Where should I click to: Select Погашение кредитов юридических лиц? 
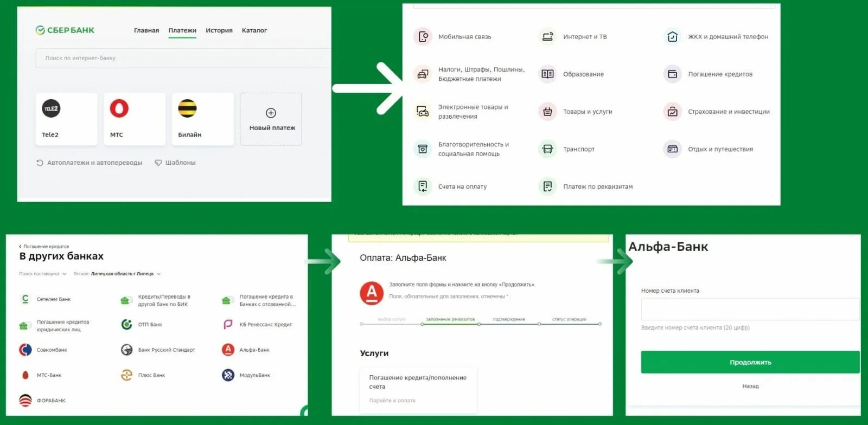point(54,326)
